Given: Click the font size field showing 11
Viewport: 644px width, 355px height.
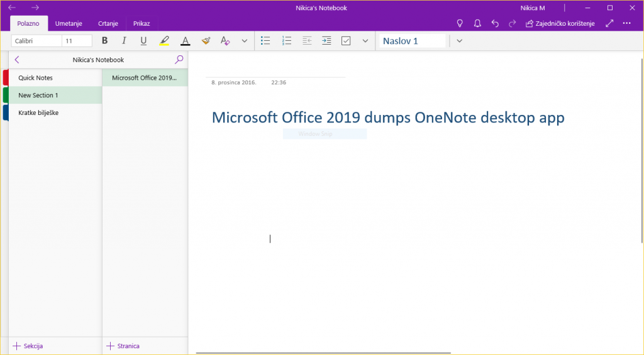Looking at the screenshot, I should (77, 41).
